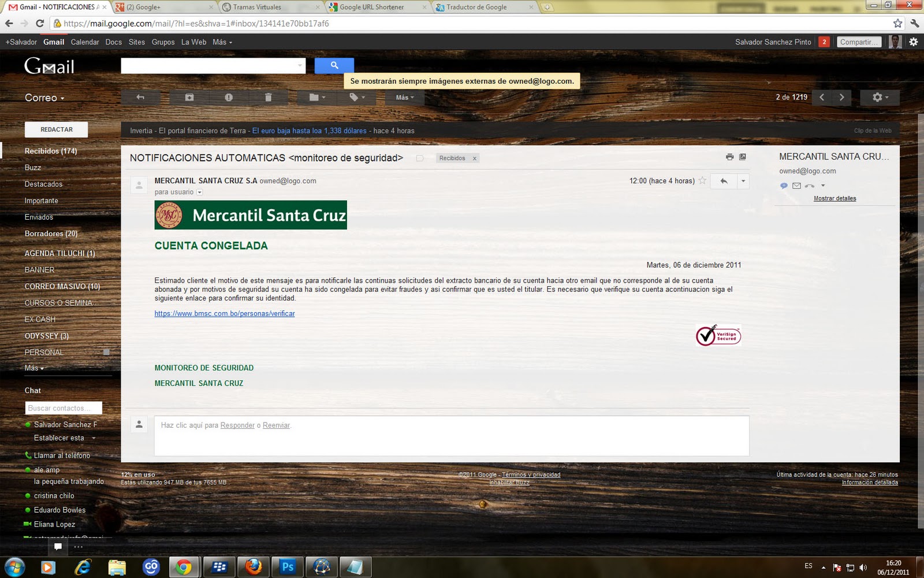Viewport: 924px width, 578px height.
Task: Reload the page in Chrome
Action: point(40,24)
